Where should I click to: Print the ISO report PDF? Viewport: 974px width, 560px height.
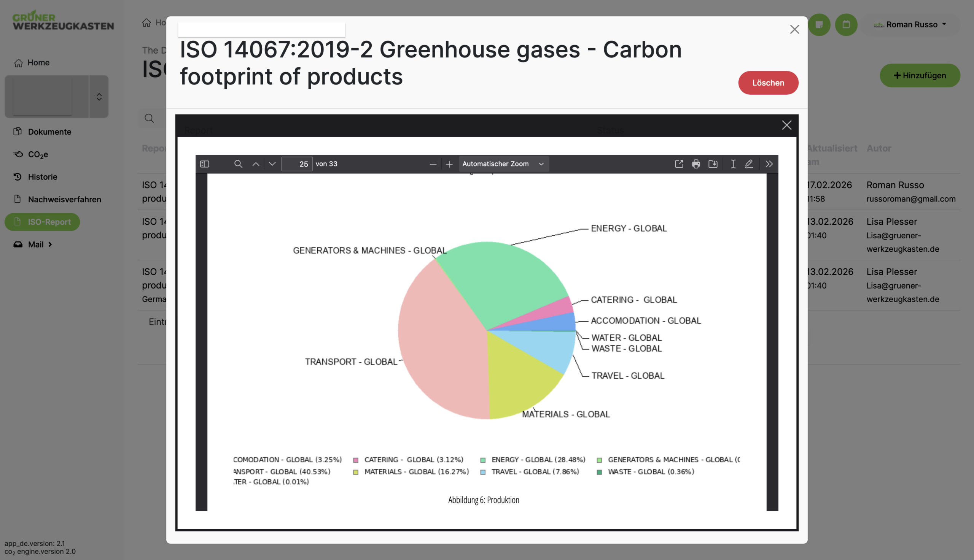696,163
